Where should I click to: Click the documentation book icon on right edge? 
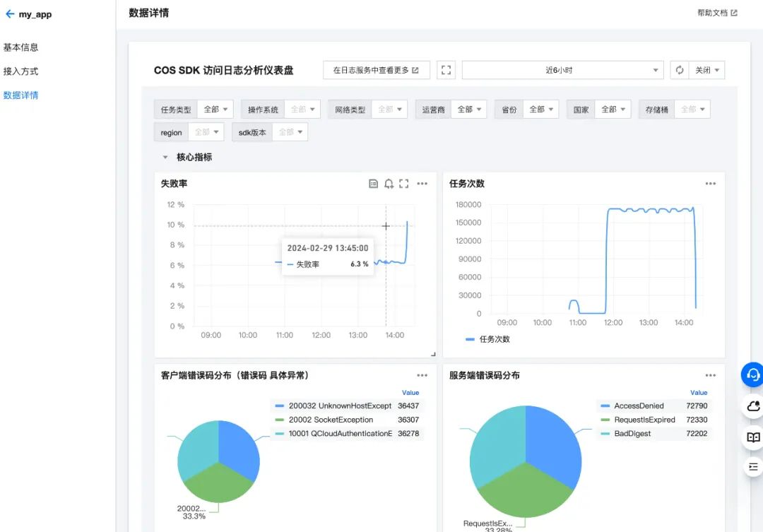752,437
